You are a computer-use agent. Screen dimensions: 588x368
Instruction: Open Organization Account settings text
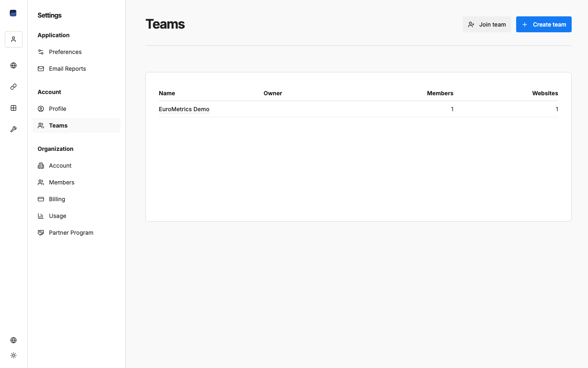click(60, 166)
